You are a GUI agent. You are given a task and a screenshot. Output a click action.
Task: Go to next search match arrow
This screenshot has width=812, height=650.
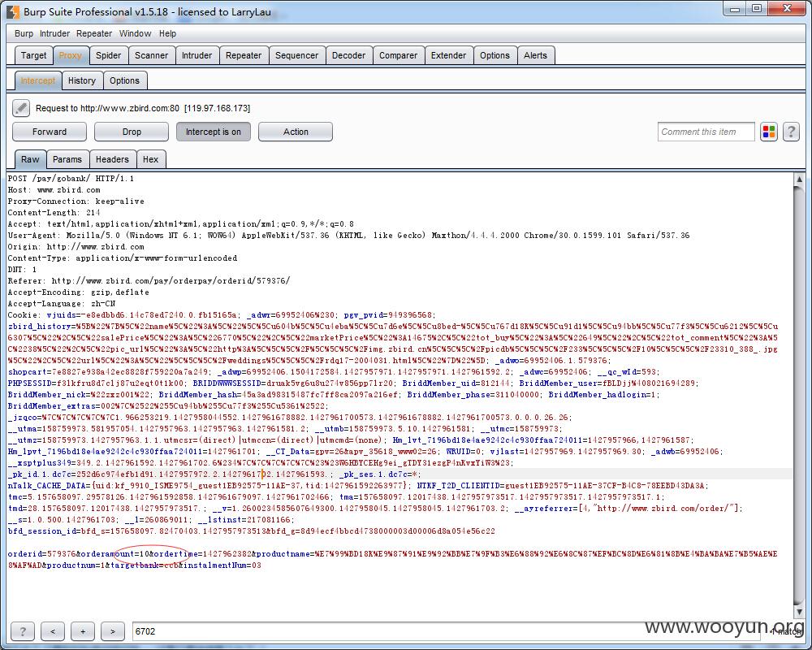112,630
